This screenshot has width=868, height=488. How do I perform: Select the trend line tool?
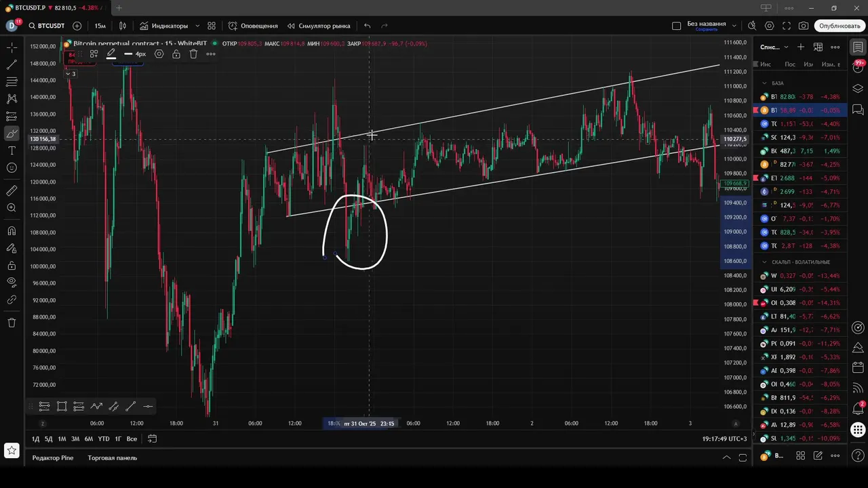pyautogui.click(x=12, y=65)
